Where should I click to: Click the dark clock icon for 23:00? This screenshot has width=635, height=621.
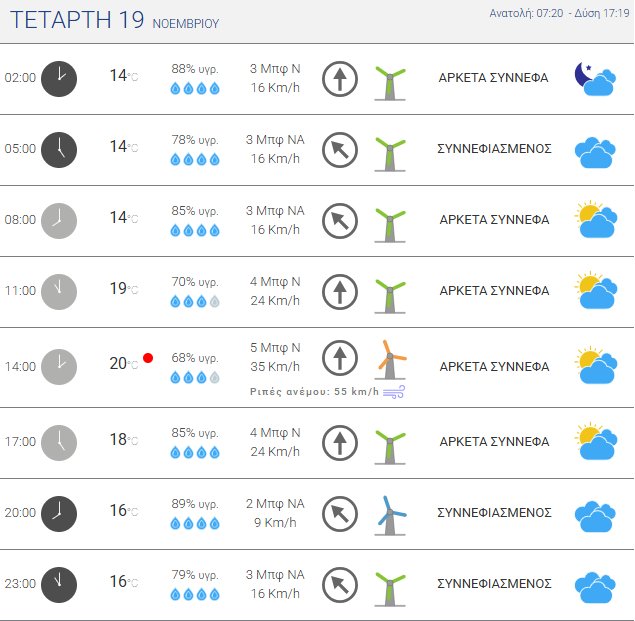[59, 584]
